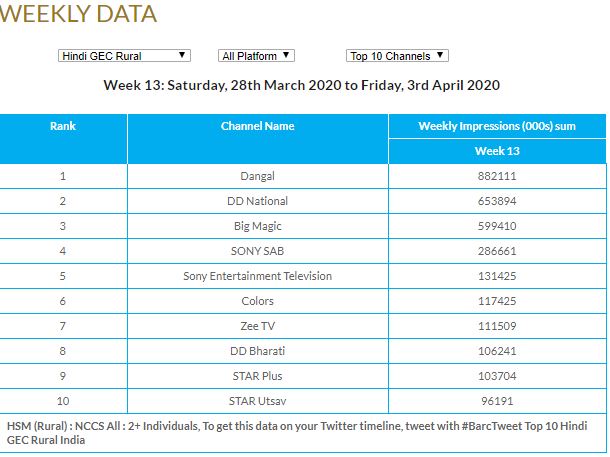Click the DD Bharati channel name

tap(257, 351)
